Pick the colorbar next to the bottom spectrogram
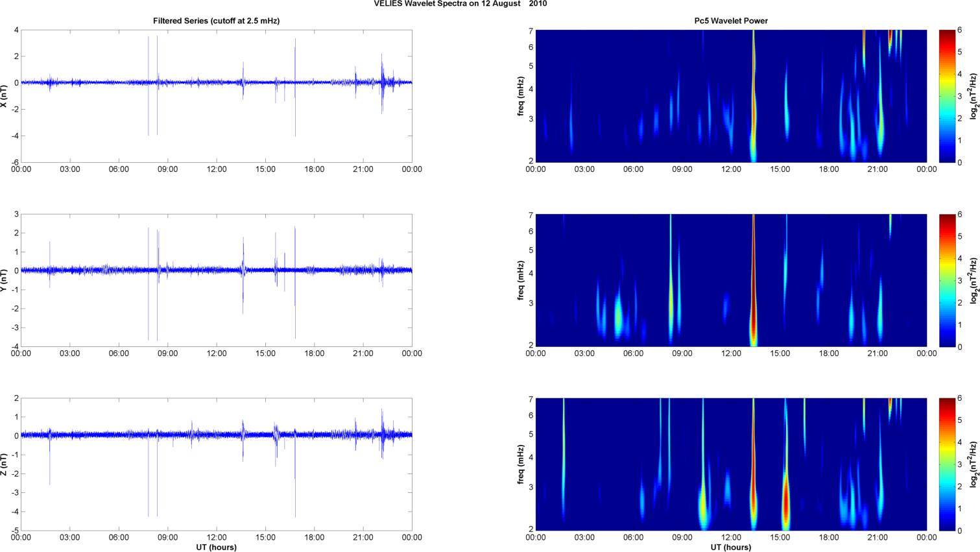980x552 pixels. point(947,464)
